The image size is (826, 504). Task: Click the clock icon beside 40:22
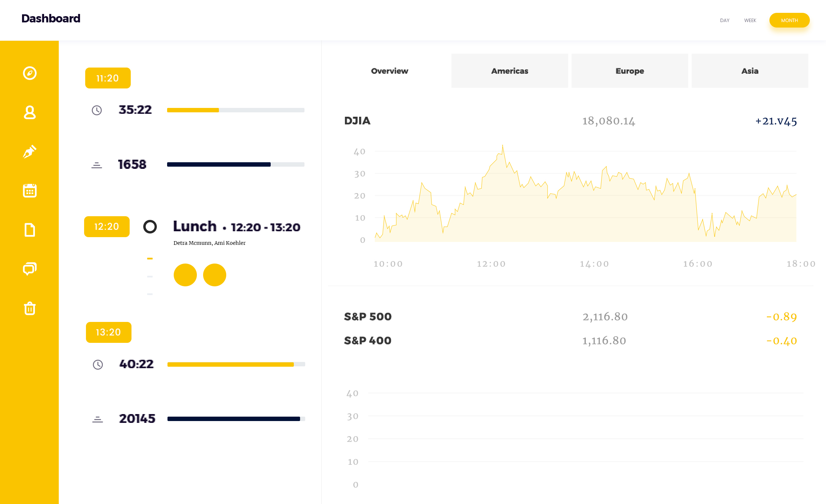click(x=98, y=365)
